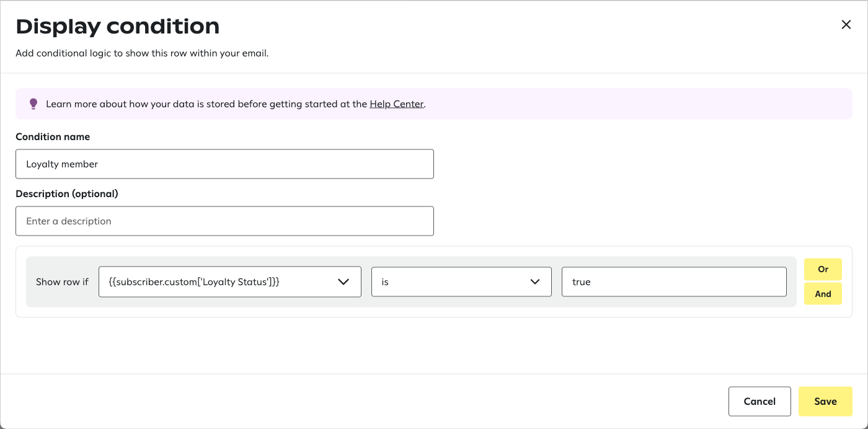Add an 'Or' condition rule

tap(823, 269)
